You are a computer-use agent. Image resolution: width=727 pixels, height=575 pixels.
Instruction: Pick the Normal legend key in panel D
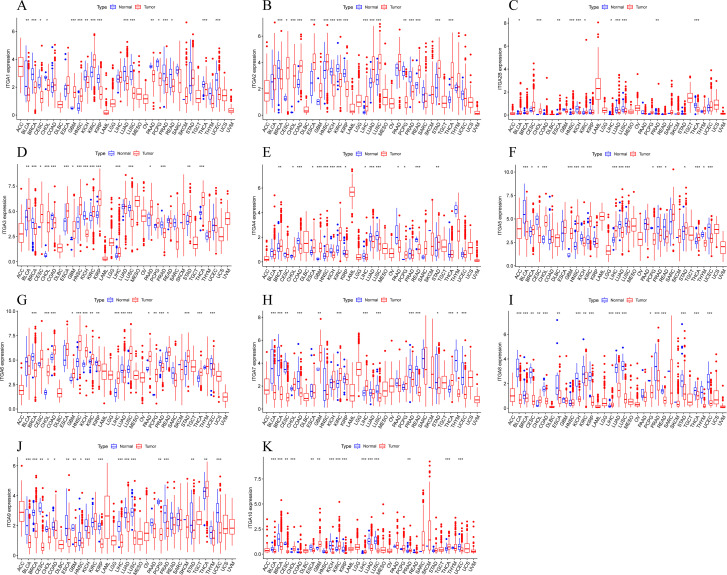click(x=111, y=153)
